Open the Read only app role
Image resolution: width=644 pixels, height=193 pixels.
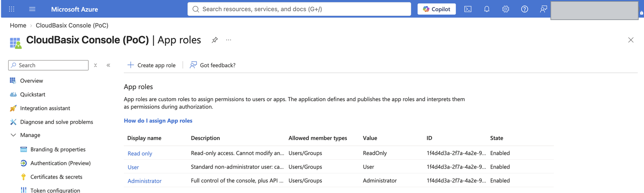(140, 153)
